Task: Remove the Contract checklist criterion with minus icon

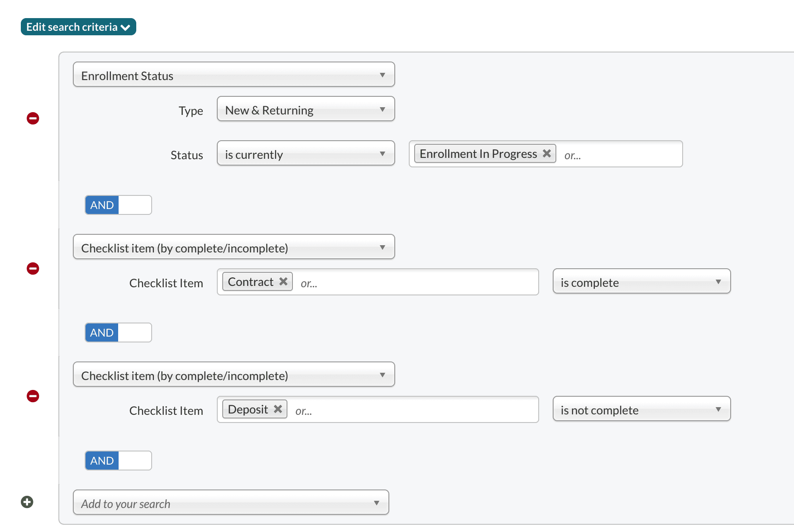Action: pos(33,269)
